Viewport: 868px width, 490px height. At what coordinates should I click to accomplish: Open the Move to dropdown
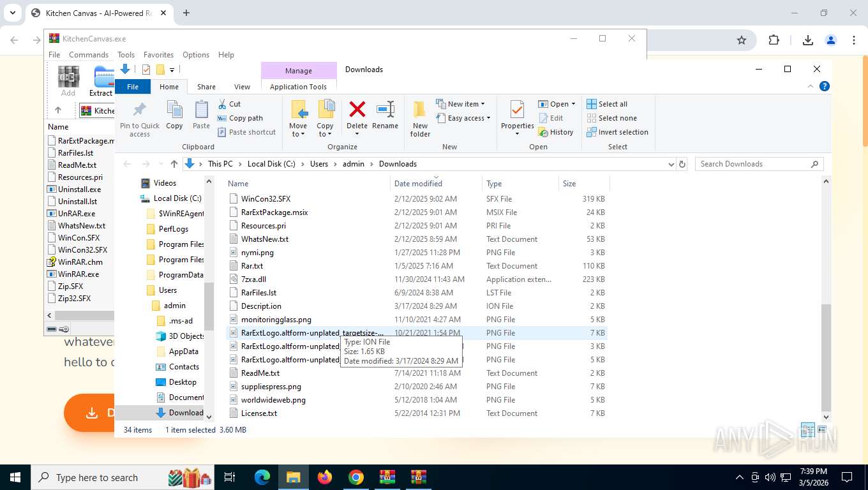298,130
